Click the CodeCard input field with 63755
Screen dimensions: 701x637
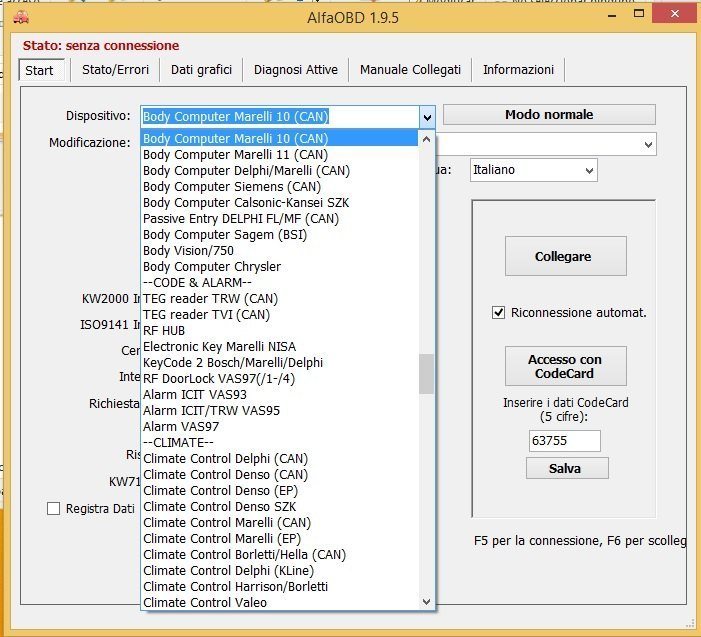pos(564,441)
